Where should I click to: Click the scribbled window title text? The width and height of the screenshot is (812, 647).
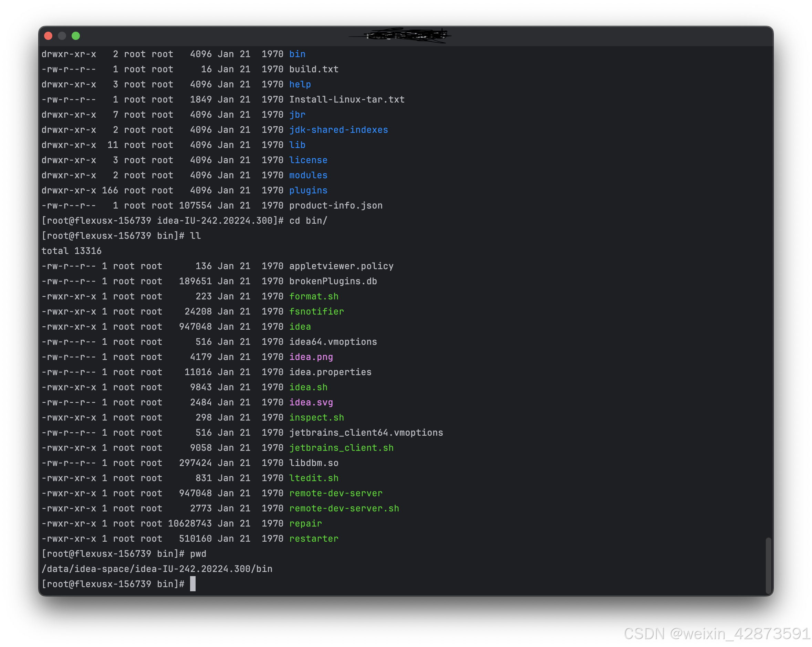(406, 35)
